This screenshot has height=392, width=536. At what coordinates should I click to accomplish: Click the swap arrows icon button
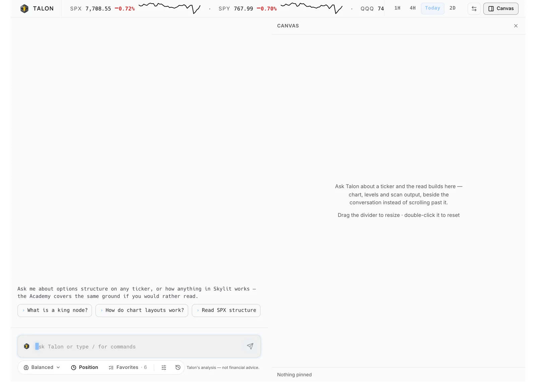tap(474, 9)
